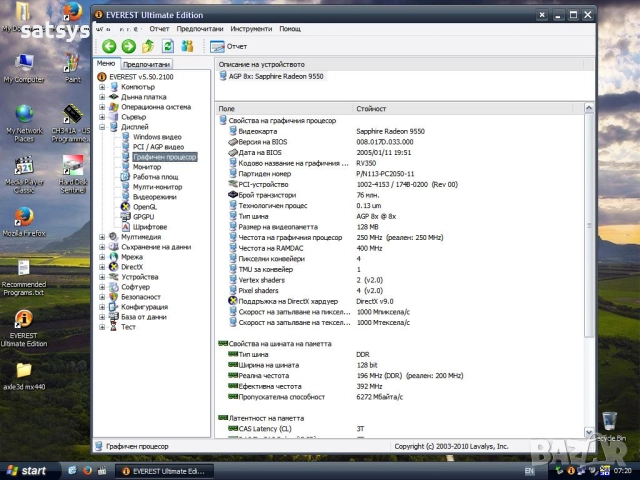Collapse the Дисплей tree node

coord(102,127)
